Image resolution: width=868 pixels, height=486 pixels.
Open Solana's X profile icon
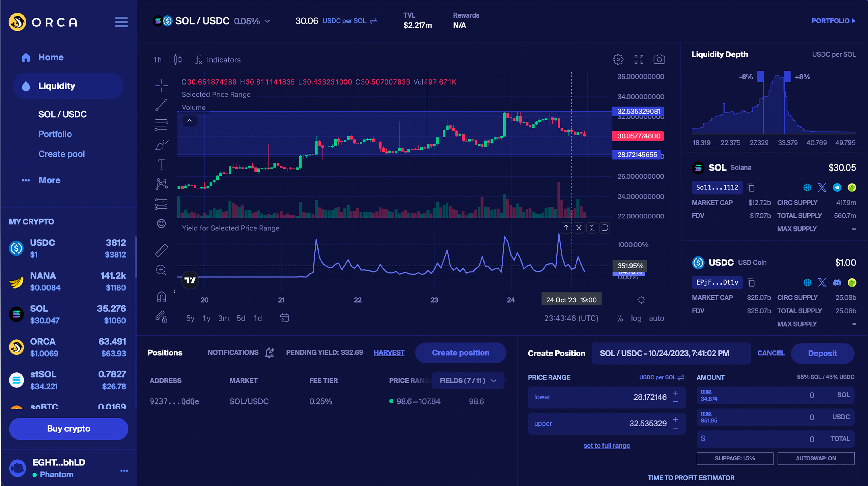click(x=822, y=188)
